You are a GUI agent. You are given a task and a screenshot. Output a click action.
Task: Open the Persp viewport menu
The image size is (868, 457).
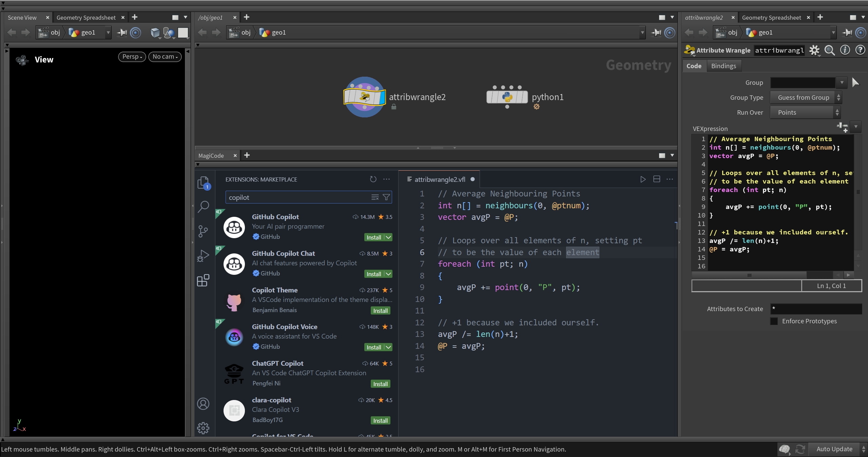[x=132, y=57]
